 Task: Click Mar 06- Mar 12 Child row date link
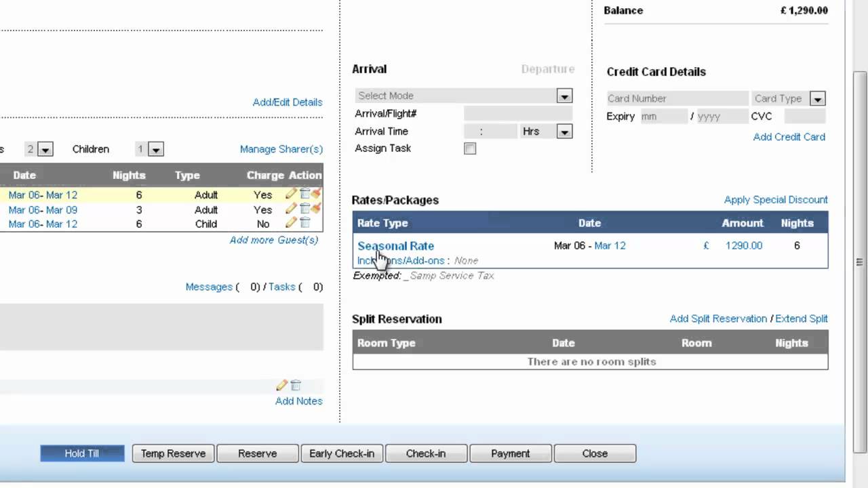pos(43,224)
